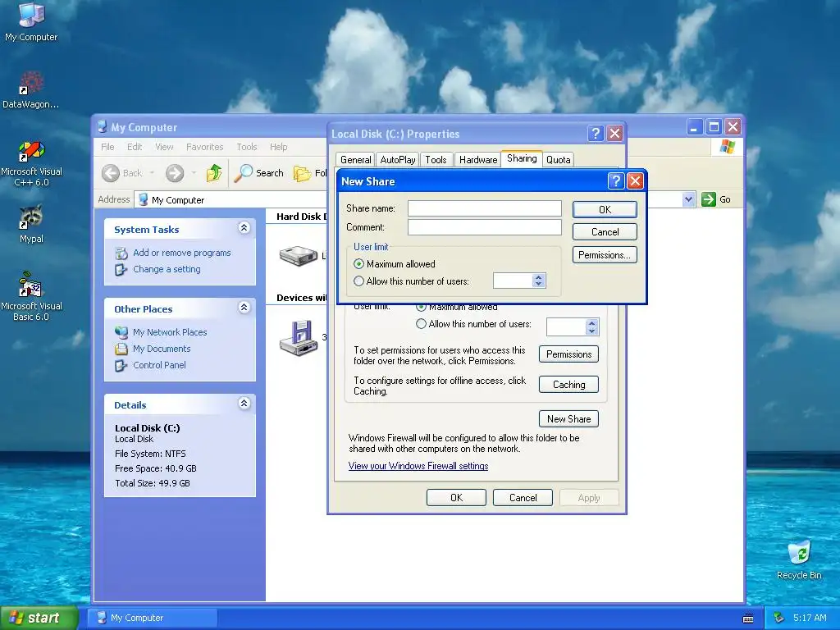Click the Control Panel icon
840x630 pixels.
click(x=121, y=365)
